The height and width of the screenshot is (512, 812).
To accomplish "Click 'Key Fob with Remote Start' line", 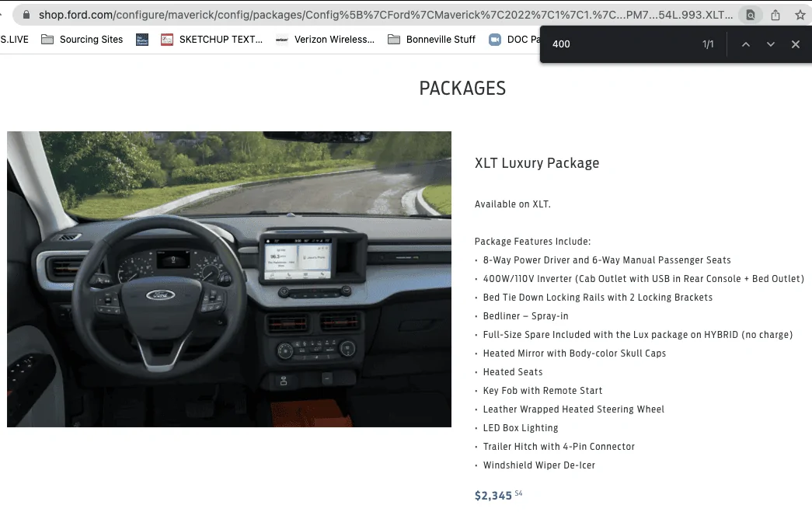I will [542, 390].
